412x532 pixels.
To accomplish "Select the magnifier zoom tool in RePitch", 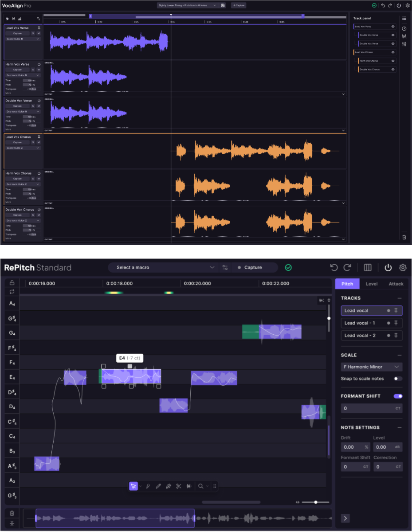I will tap(201, 486).
